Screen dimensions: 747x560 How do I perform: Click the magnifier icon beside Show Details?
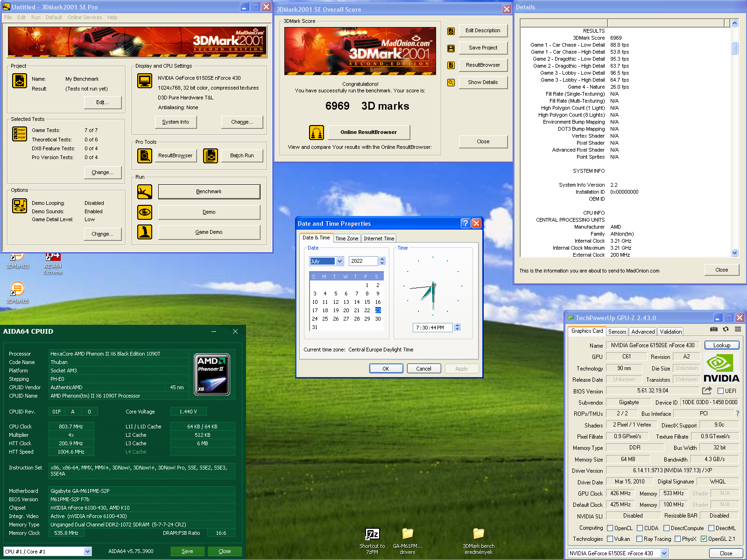tap(451, 83)
